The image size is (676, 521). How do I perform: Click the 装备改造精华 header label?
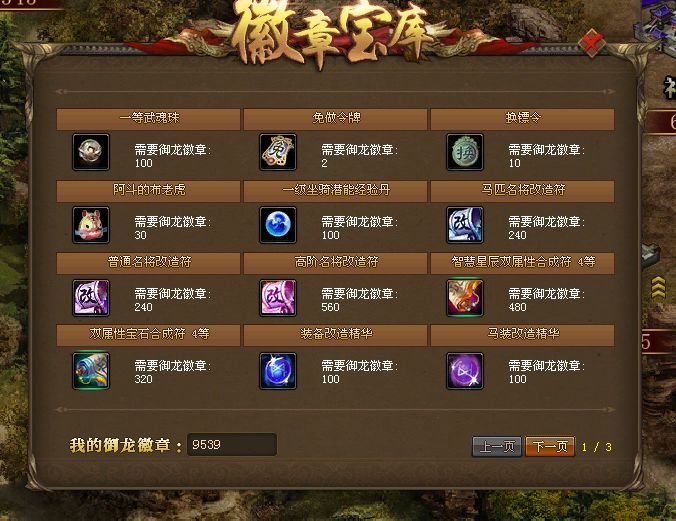click(x=336, y=334)
